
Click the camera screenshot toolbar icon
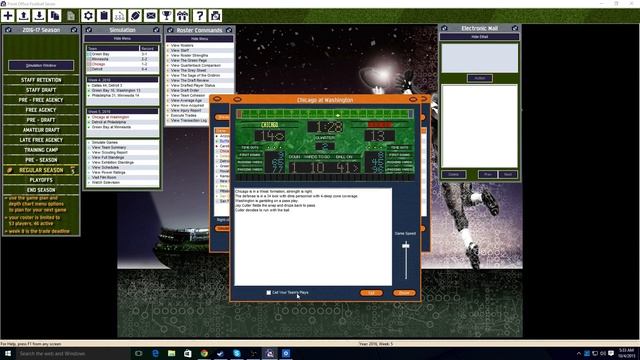tap(215, 16)
